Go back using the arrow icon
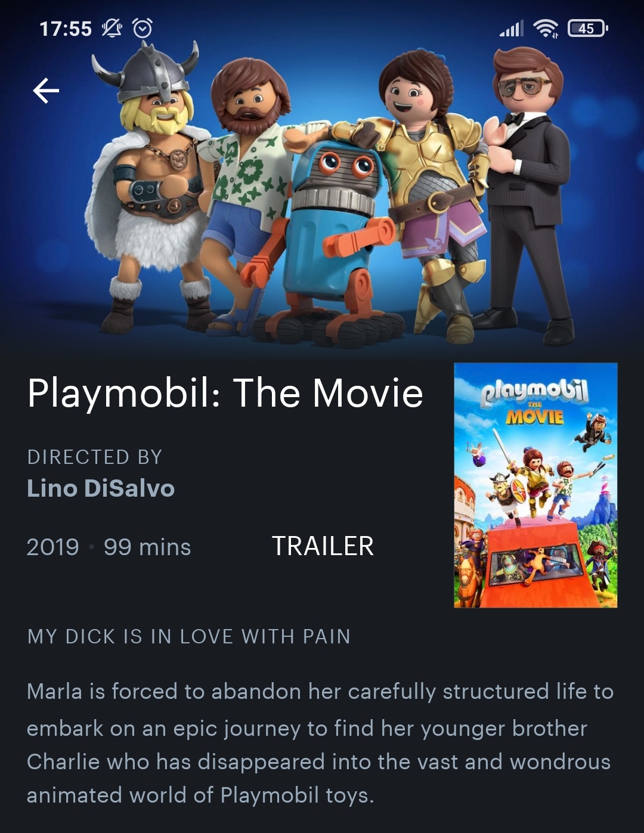This screenshot has width=644, height=833. [x=46, y=91]
